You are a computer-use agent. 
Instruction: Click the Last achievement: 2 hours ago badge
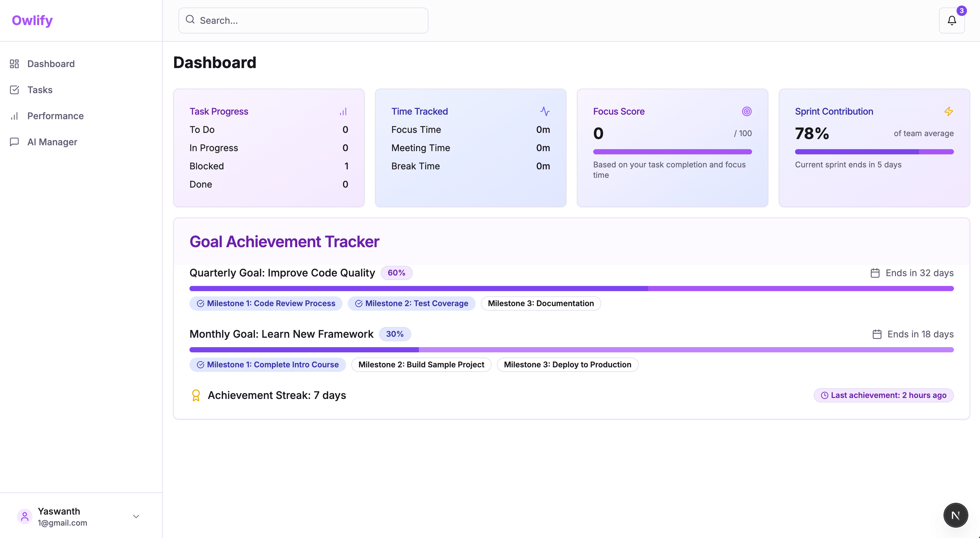[x=883, y=395]
